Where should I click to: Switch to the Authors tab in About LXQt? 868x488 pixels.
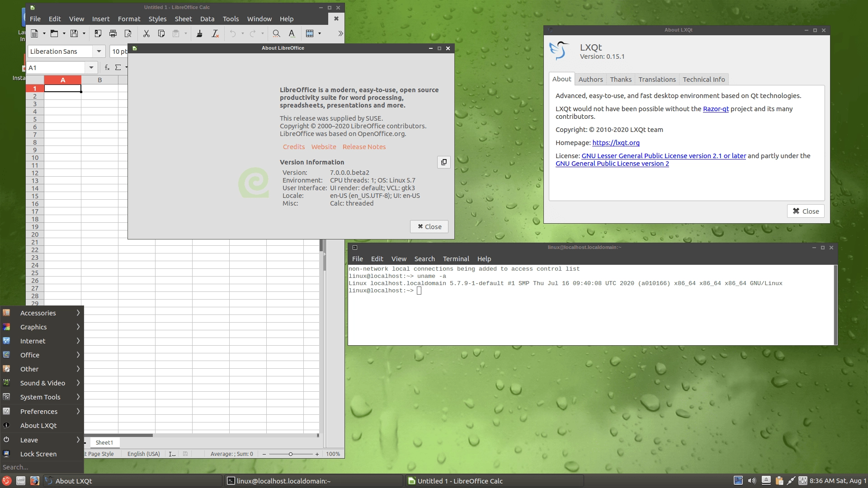(x=590, y=80)
